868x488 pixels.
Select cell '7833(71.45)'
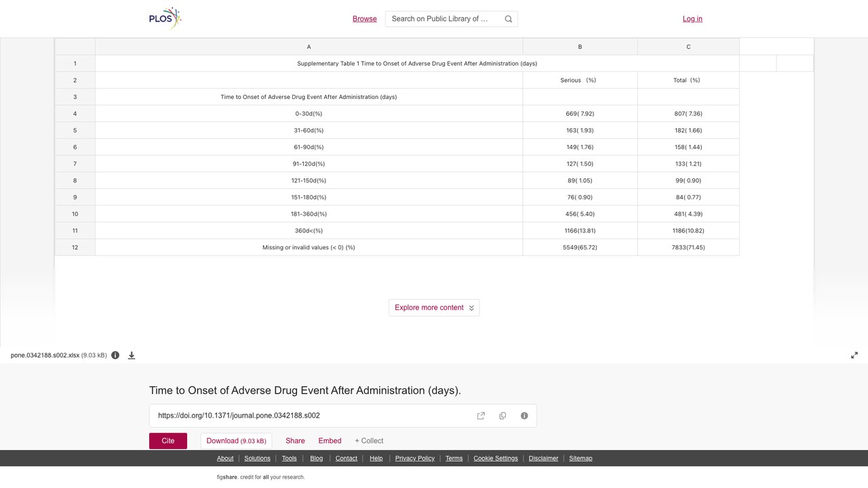tap(688, 247)
